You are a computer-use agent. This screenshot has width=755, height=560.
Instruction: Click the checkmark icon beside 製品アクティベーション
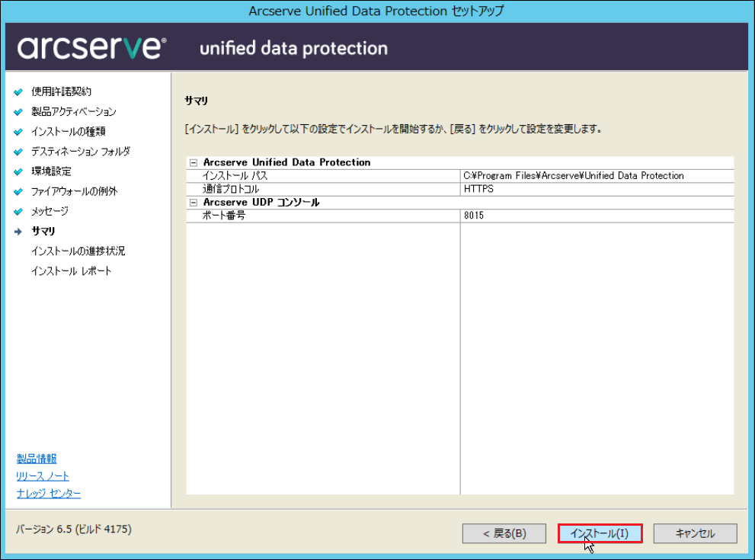tap(18, 112)
